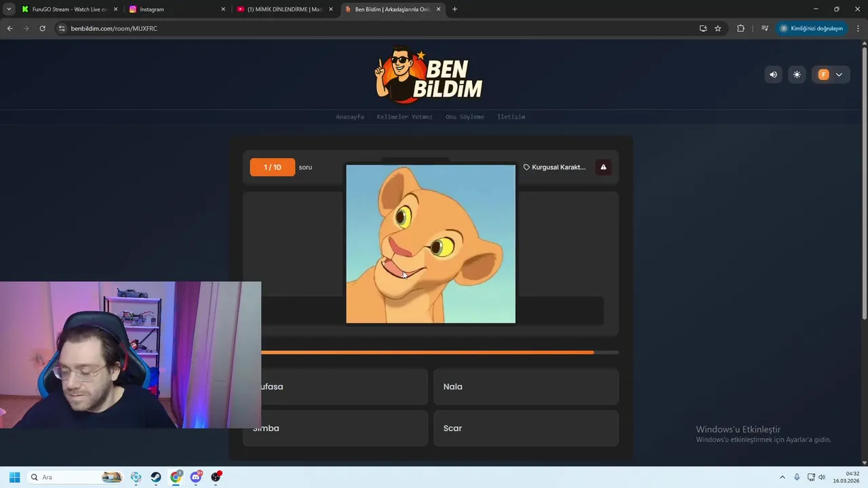The width and height of the screenshot is (868, 488).
Task: Click the orange F user avatar
Action: [823, 75]
